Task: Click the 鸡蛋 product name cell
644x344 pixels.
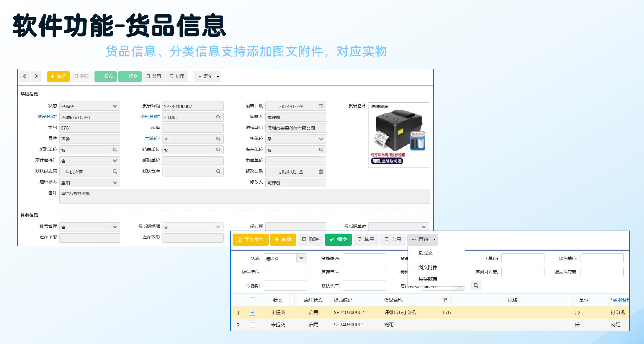Action: pos(389,325)
